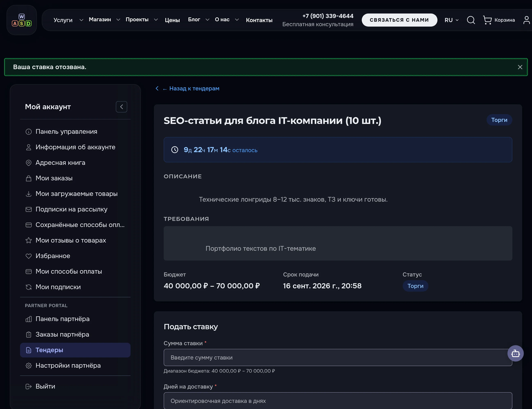Open the RU language selector
This screenshot has width=532, height=409.
pos(452,20)
